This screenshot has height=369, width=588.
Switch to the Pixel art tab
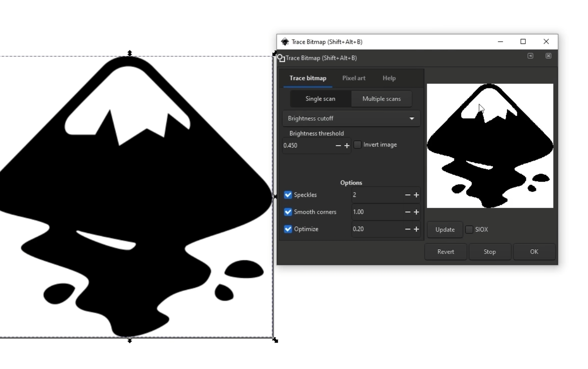[x=353, y=78]
